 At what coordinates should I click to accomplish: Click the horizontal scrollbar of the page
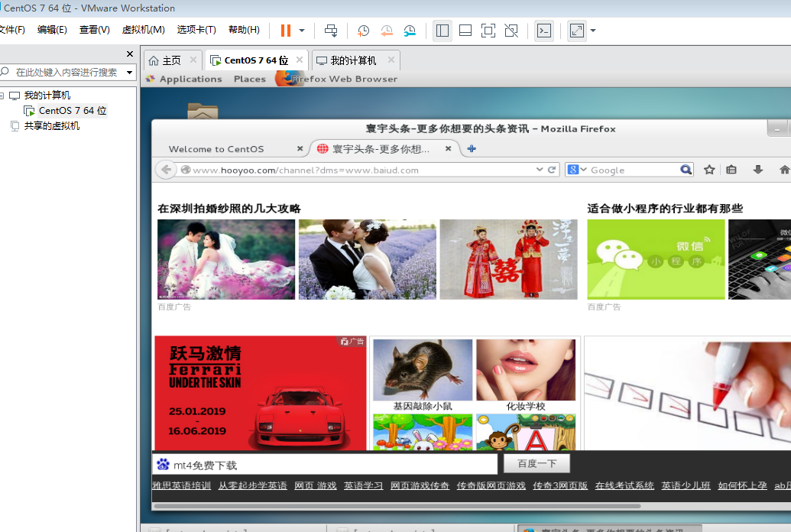397,506
